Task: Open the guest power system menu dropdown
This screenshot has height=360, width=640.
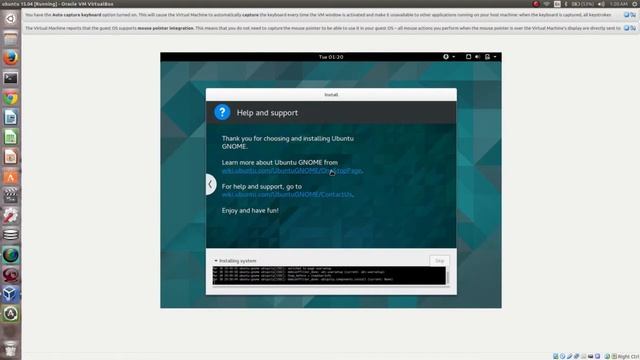Action: tap(490, 57)
